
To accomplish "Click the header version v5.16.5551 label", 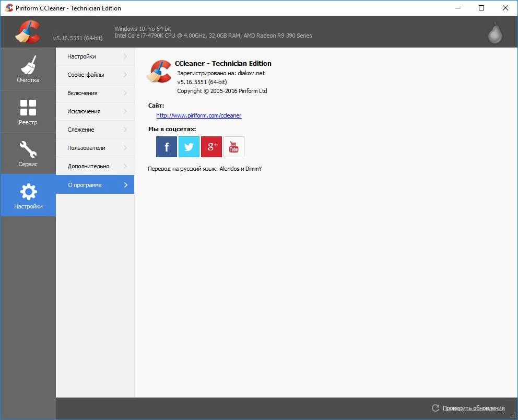I will click(x=78, y=38).
